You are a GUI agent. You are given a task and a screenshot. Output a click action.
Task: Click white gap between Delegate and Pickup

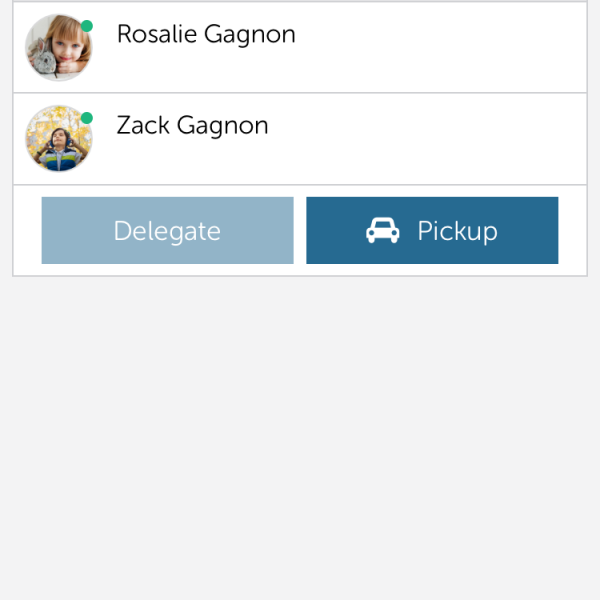click(300, 230)
